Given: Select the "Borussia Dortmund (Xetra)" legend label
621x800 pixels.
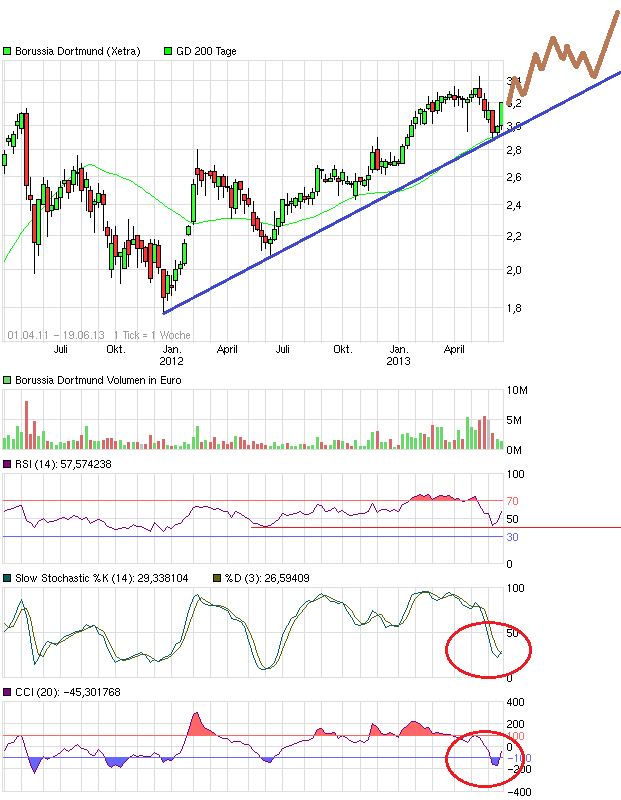Looking at the screenshot, I should click(x=78, y=51).
